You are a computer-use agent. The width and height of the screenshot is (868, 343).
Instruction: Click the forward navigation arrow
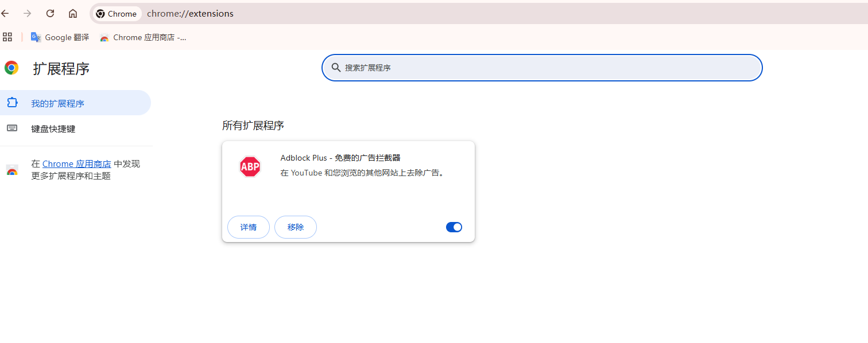[28, 13]
